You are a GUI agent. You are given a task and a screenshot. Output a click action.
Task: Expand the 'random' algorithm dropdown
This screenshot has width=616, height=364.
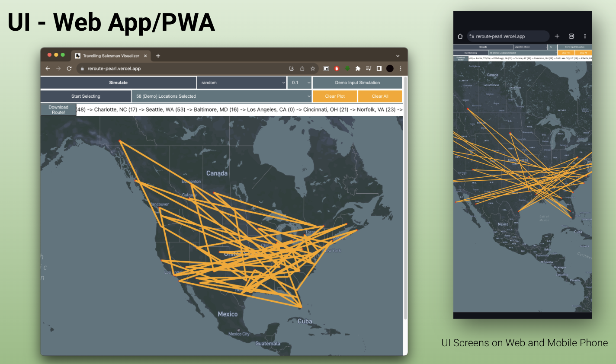[241, 83]
